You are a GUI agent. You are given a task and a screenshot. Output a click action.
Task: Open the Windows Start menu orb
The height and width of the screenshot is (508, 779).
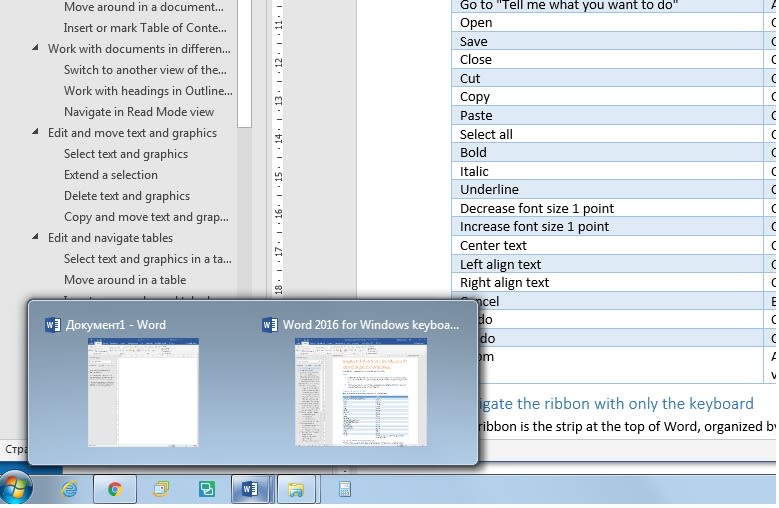(x=16, y=489)
